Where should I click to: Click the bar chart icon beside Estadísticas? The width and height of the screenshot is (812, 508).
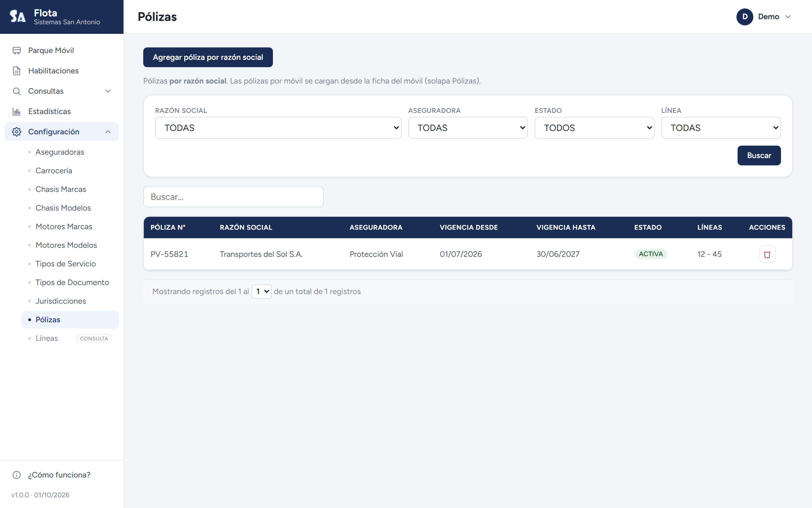point(16,111)
